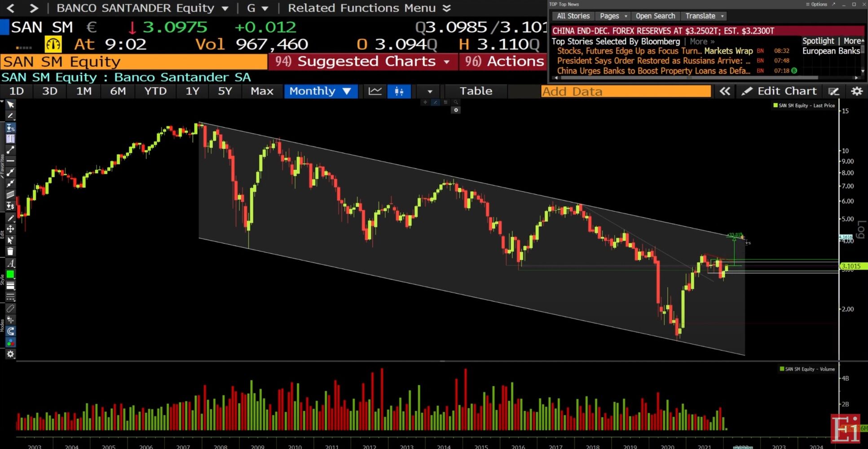
Task: Click the SAN SM Equity security field
Action: point(133,62)
